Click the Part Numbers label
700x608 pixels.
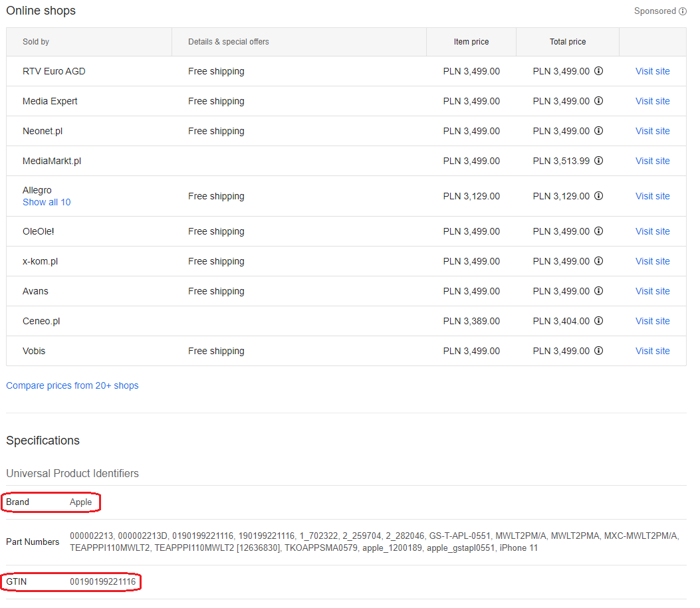[x=33, y=542]
